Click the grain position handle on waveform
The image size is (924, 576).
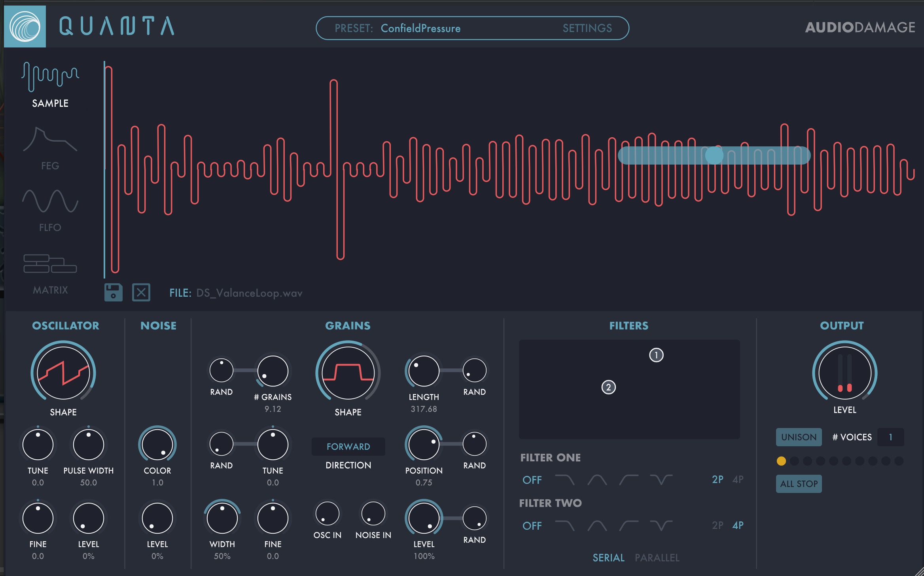tap(714, 155)
